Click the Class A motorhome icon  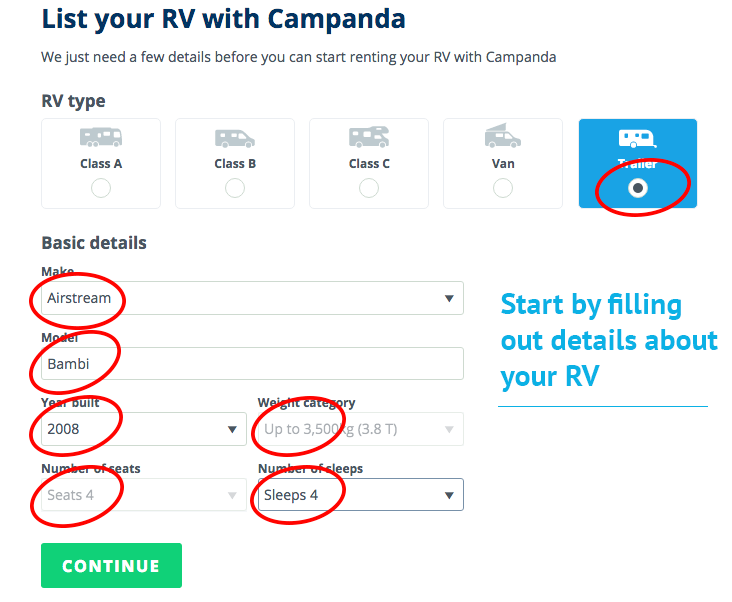click(x=101, y=137)
